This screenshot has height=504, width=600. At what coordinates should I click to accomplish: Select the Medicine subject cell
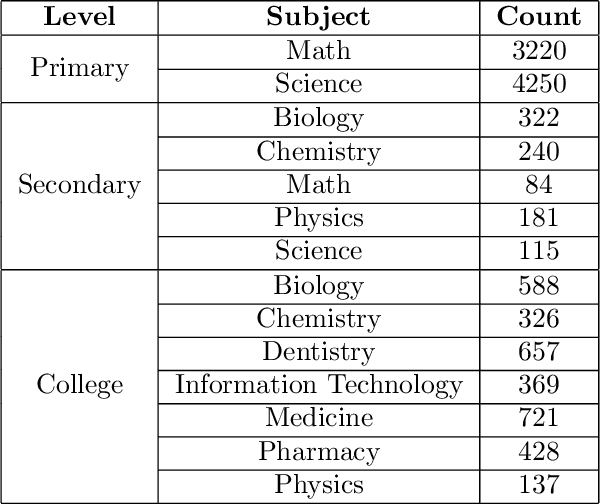click(318, 418)
